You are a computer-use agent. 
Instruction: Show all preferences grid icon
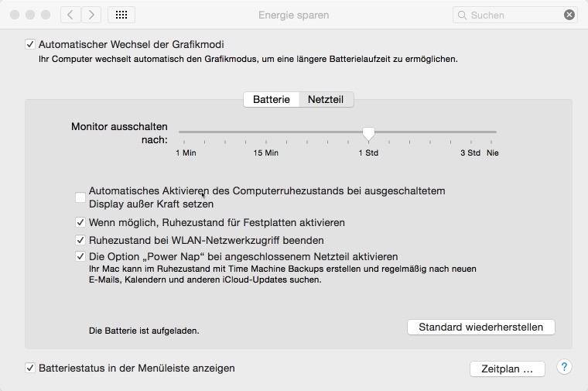point(121,15)
